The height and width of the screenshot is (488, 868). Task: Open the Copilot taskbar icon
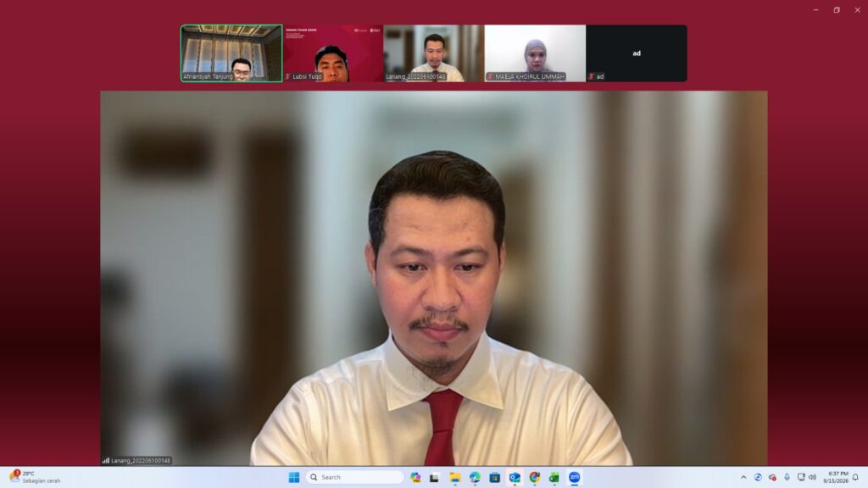coord(415,477)
